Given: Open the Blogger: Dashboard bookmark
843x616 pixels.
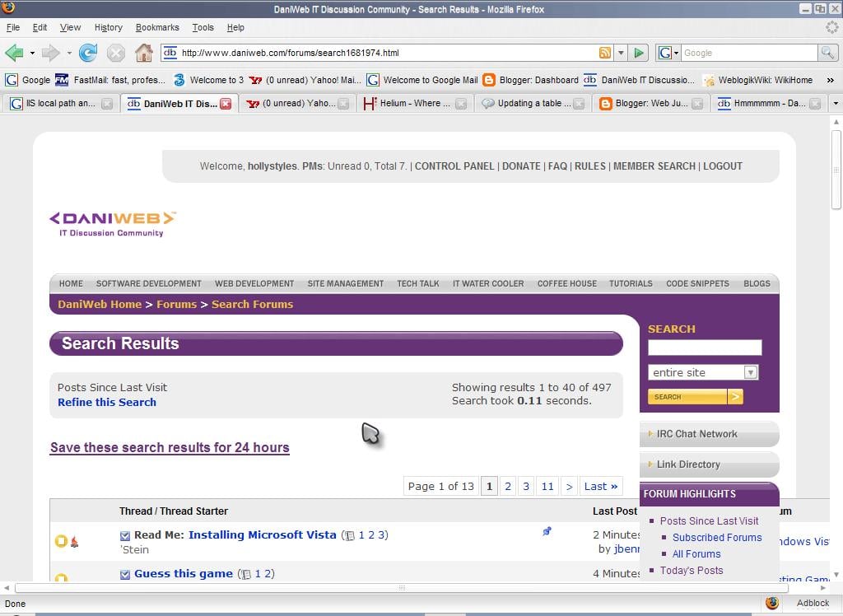Looking at the screenshot, I should coord(530,80).
